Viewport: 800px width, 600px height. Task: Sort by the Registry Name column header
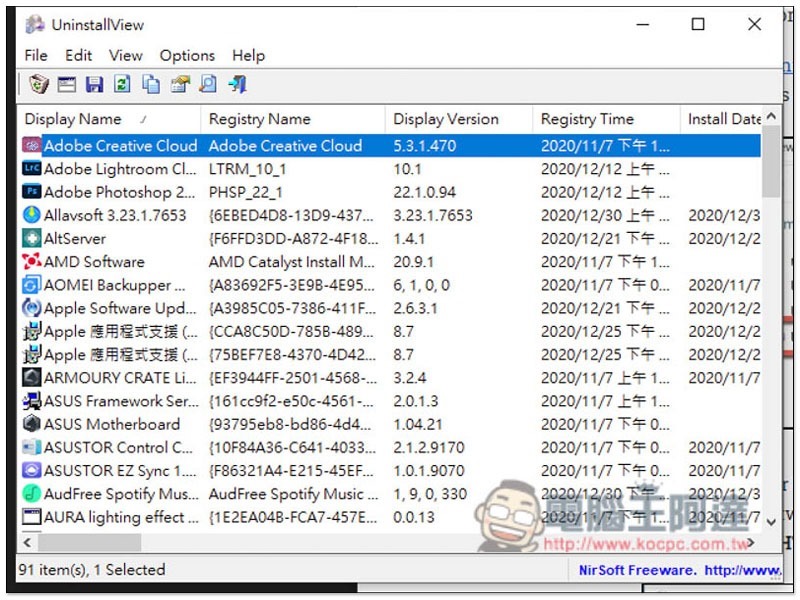pos(293,119)
